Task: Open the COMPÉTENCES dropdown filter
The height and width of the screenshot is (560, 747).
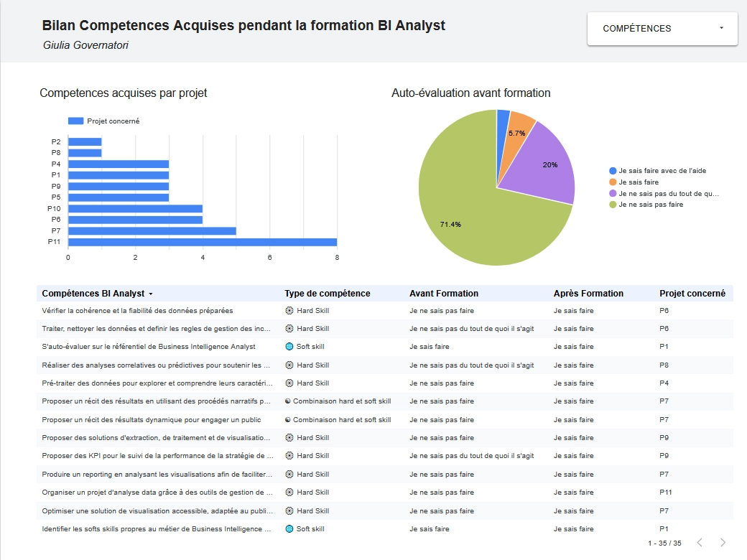Action: point(662,29)
